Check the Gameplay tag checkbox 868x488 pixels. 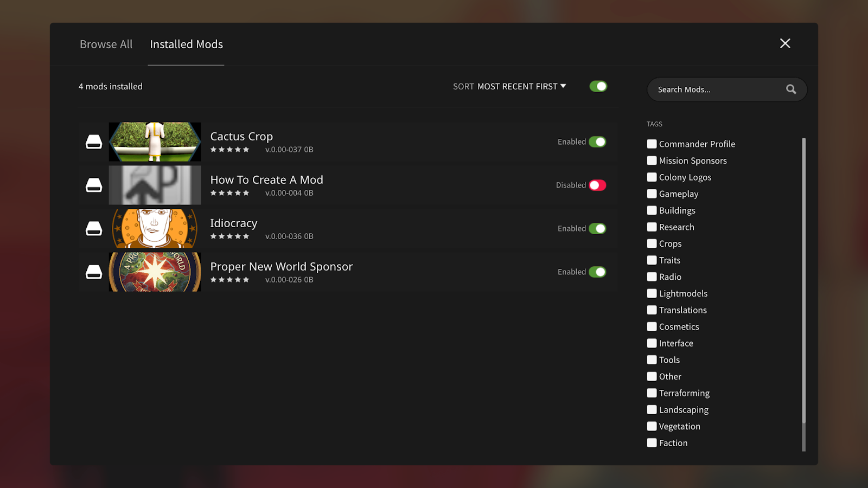(x=652, y=194)
